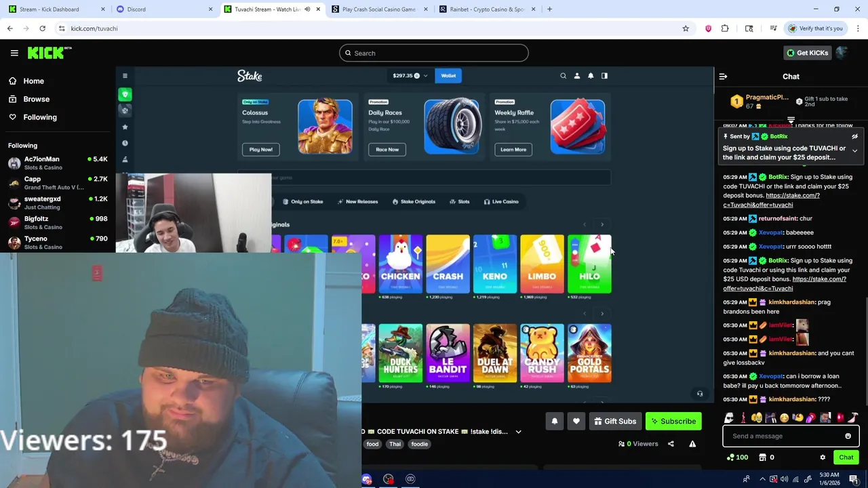This screenshot has height=488, width=868.
Task: Open Ac7ionMan channel in Following list
Action: click(x=58, y=163)
